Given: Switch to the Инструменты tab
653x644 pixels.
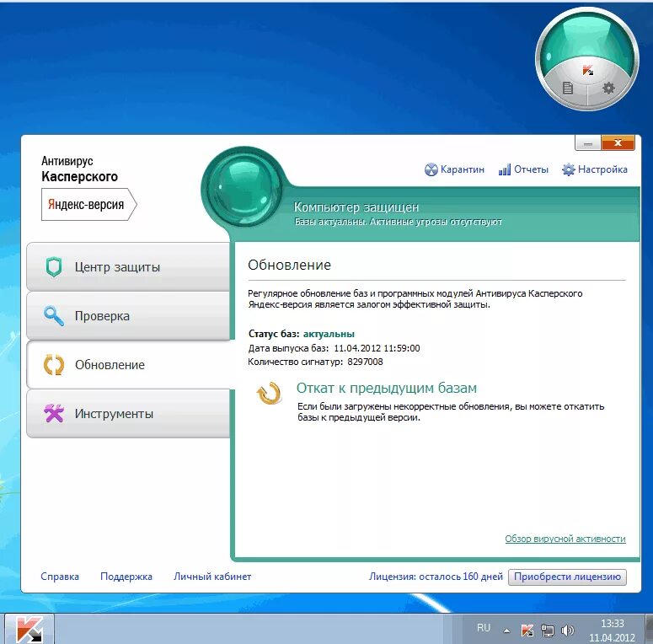Looking at the screenshot, I should point(128,413).
